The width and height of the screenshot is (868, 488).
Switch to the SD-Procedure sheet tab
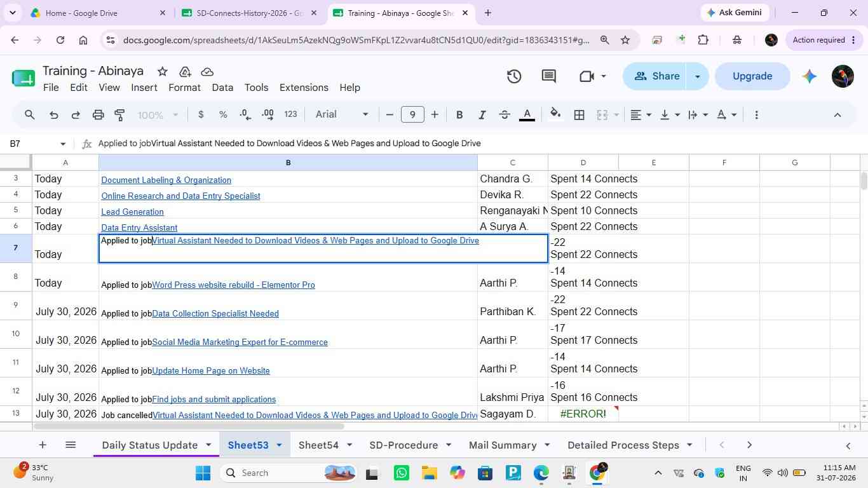pyautogui.click(x=403, y=445)
